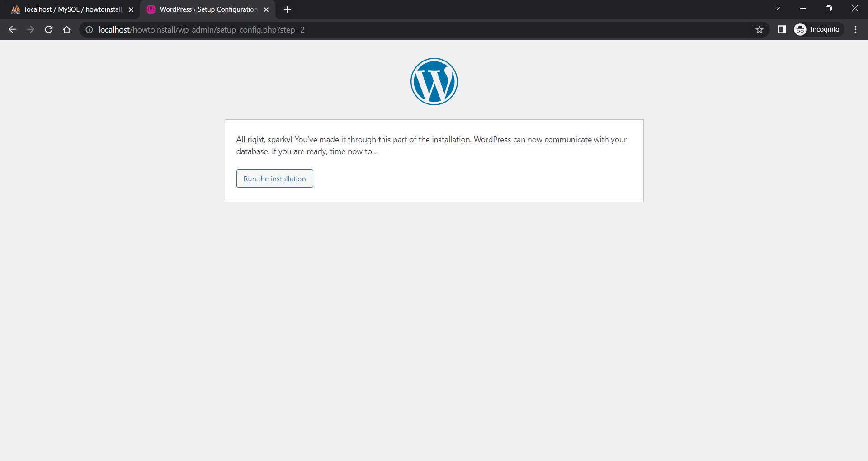Viewport: 868px width, 461px height.
Task: Open the side panel icon
Action: click(782, 29)
